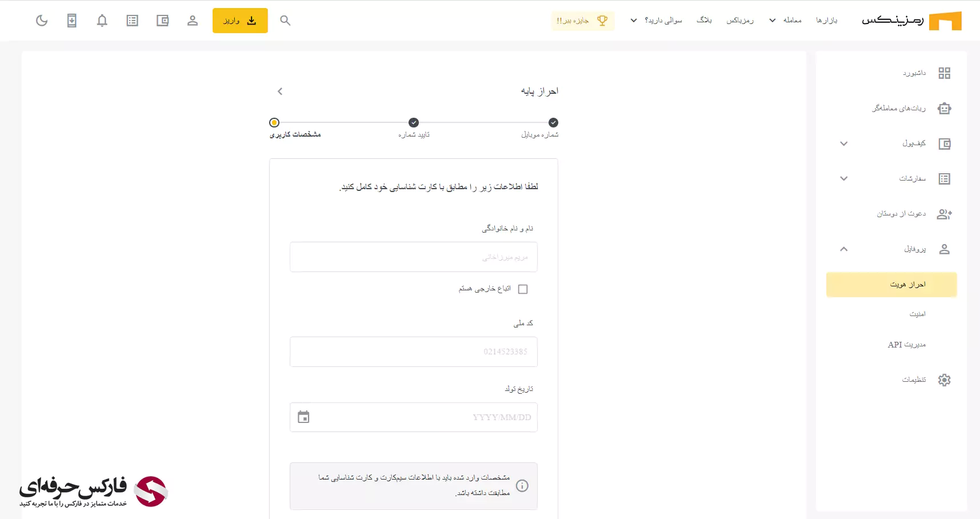Toggle dark mode moon icon

[x=42, y=21]
